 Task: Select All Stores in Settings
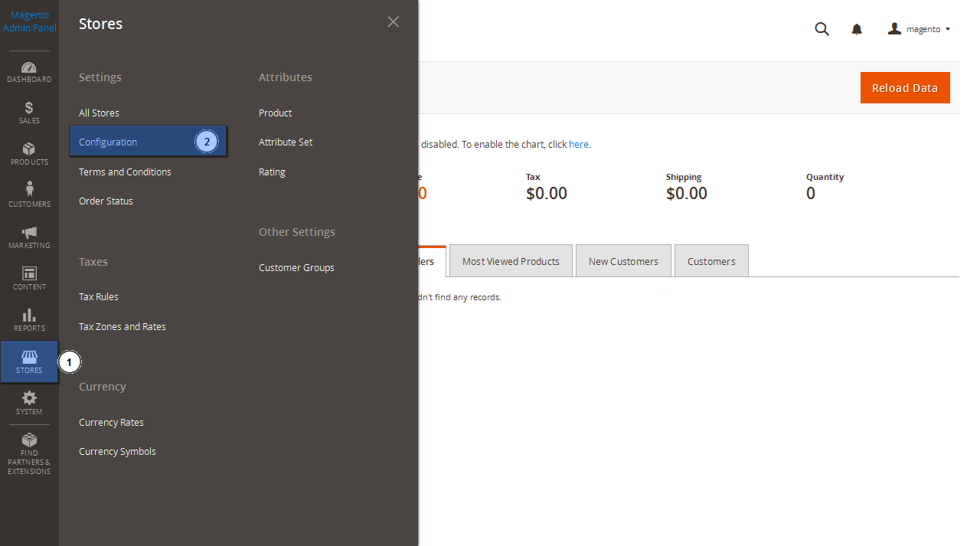tap(99, 113)
